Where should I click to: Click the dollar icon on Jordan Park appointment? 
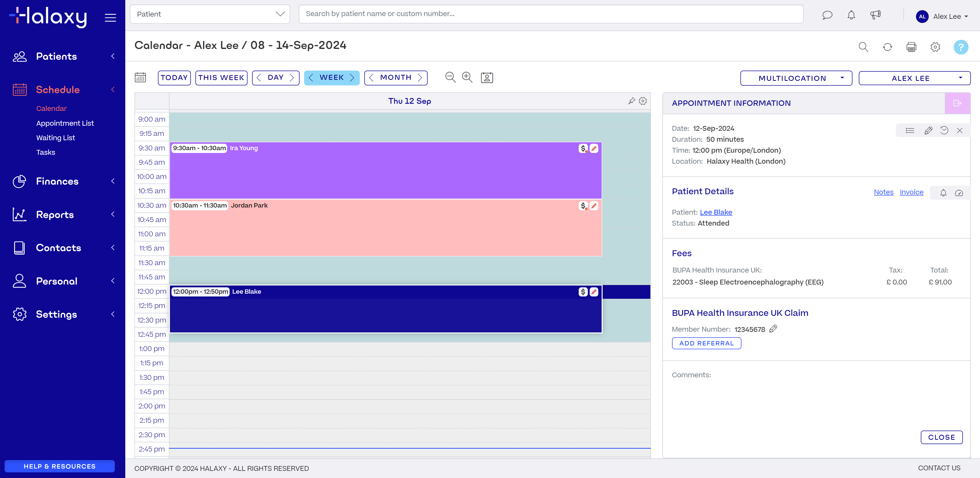coord(583,206)
